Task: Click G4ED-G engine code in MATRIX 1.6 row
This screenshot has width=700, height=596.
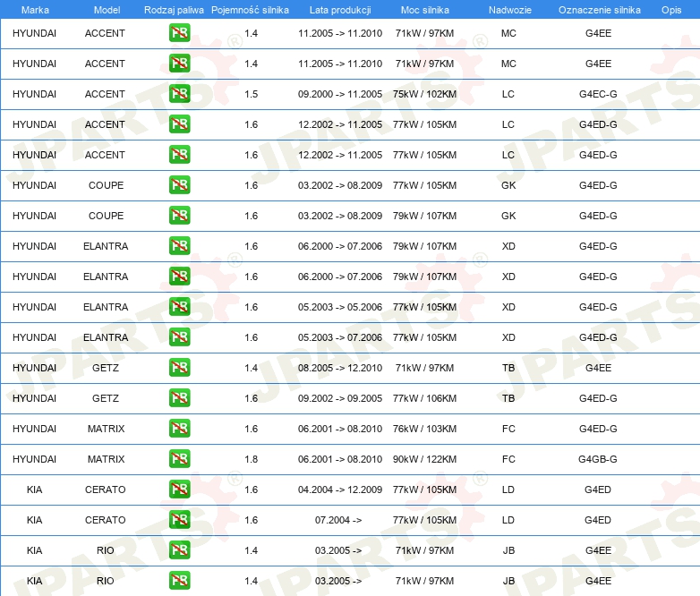Action: (598, 429)
